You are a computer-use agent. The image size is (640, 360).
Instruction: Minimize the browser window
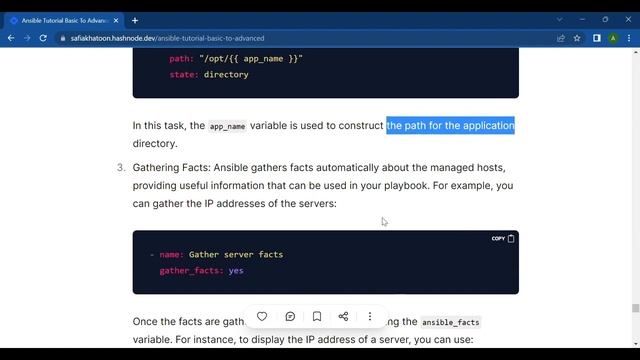(582, 20)
